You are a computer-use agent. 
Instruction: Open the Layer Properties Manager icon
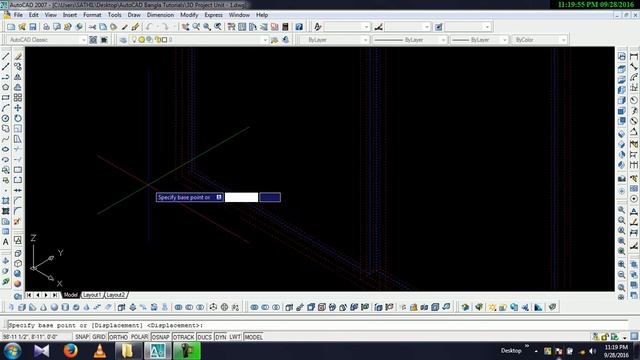(x=123, y=40)
